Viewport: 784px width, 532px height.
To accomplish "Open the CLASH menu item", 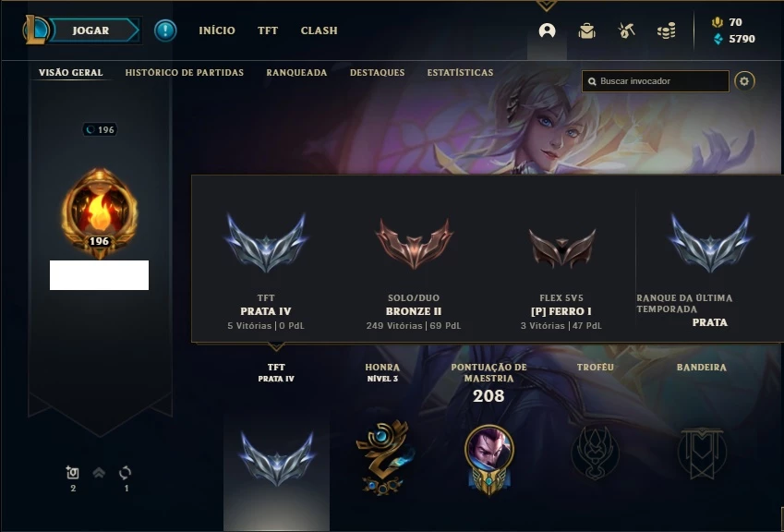I will pos(319,30).
